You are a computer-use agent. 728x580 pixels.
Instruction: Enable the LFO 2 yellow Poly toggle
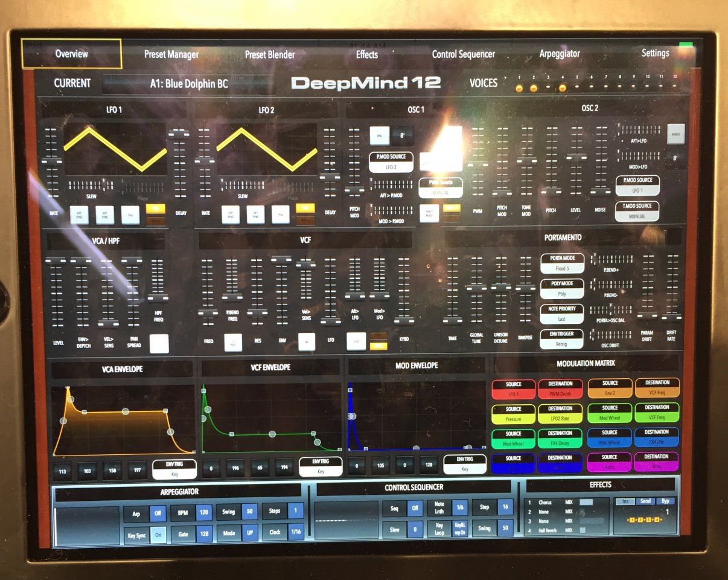(305, 208)
